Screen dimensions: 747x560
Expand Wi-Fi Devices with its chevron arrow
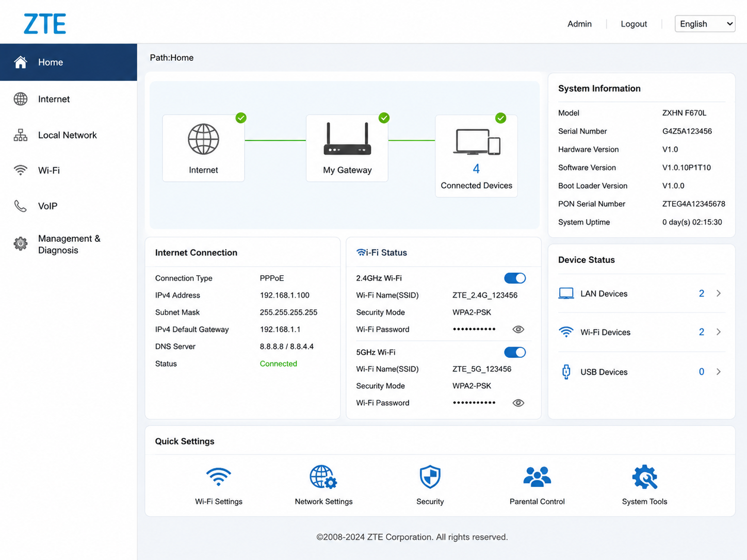click(x=719, y=332)
